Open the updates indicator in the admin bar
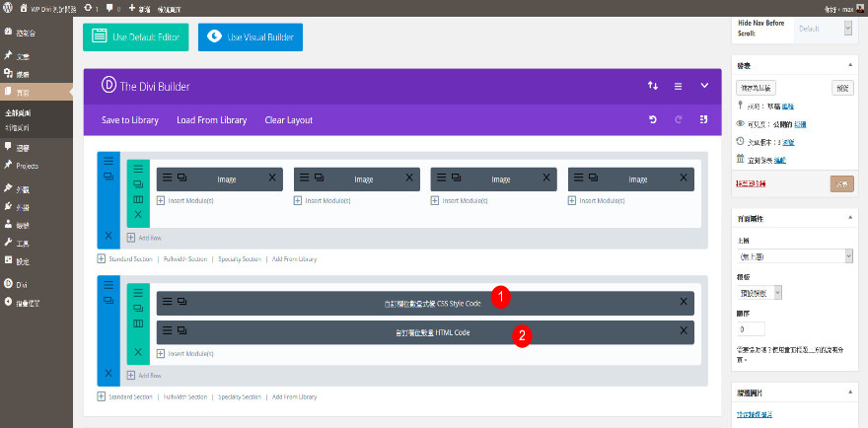Image resolution: width=868 pixels, height=428 pixels. (x=91, y=9)
